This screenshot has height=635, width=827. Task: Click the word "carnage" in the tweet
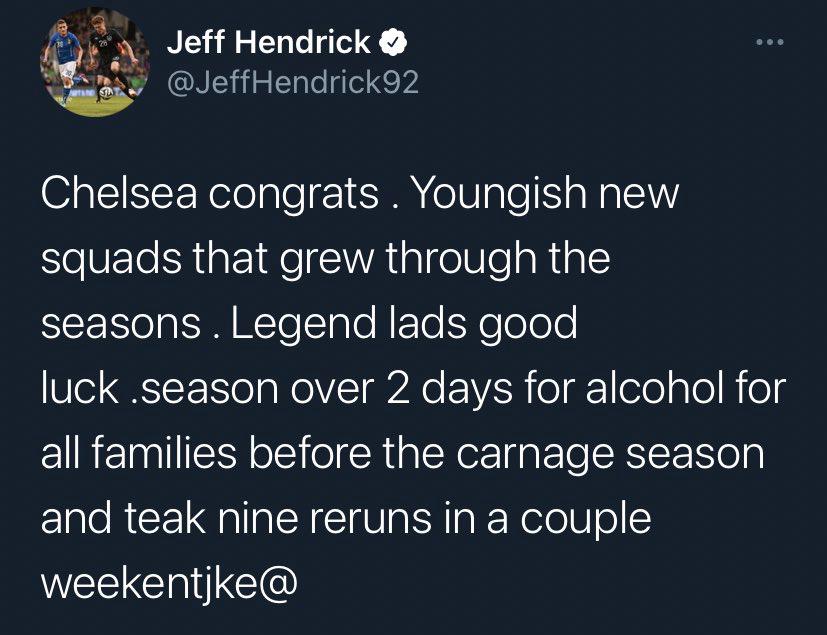pyautogui.click(x=535, y=457)
